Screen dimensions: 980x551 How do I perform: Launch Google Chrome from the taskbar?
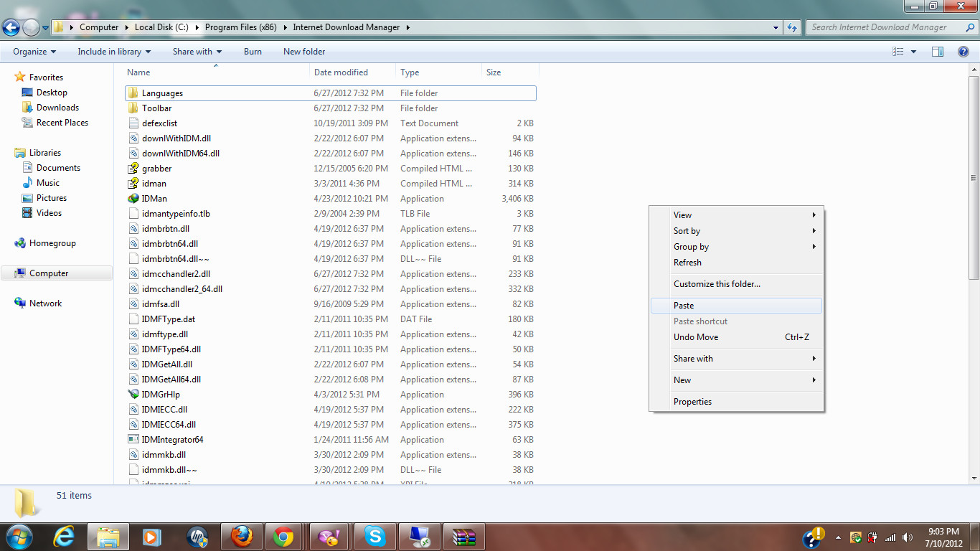pos(283,537)
